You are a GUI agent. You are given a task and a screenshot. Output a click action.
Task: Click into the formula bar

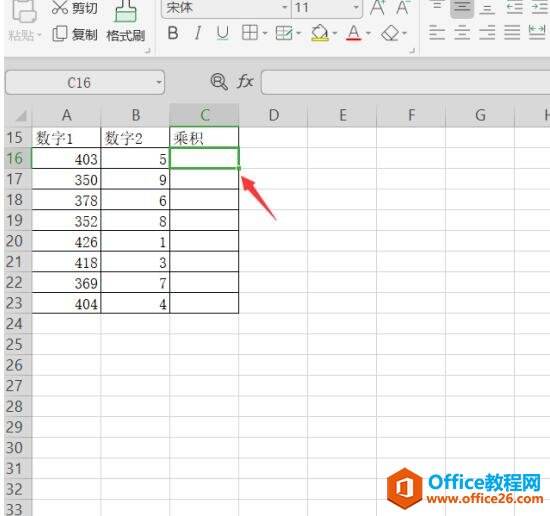point(405,83)
